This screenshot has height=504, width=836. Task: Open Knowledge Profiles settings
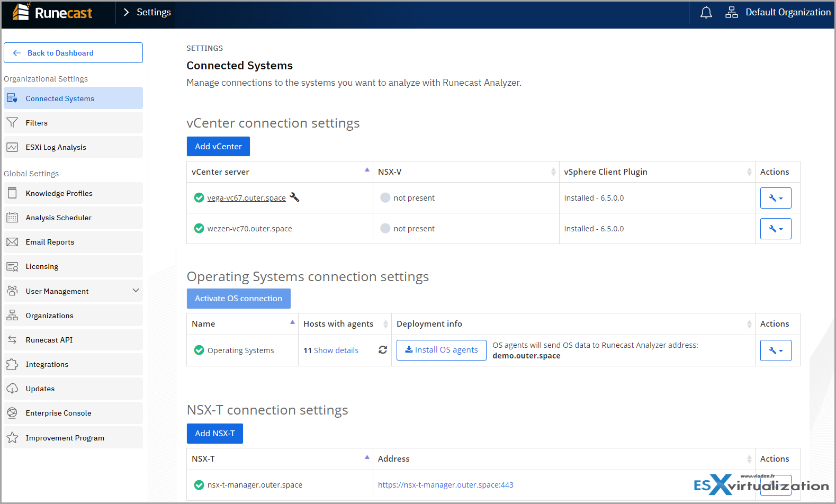[73, 193]
